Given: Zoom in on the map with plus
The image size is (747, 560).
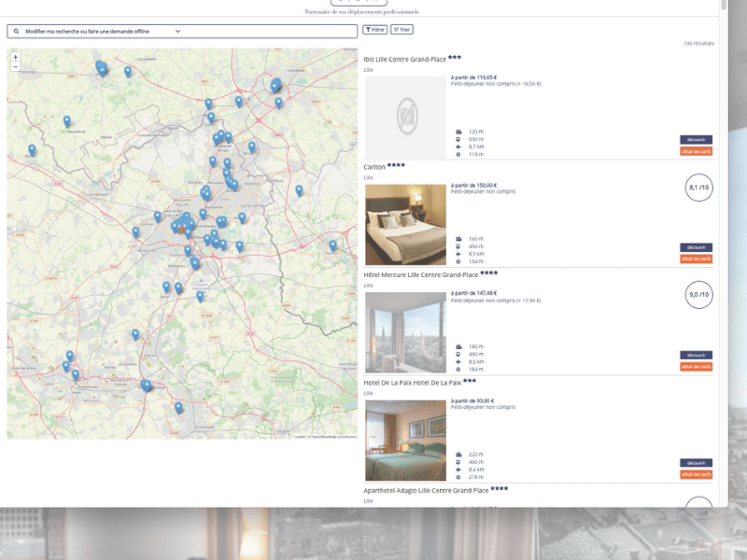Looking at the screenshot, I should [15, 57].
